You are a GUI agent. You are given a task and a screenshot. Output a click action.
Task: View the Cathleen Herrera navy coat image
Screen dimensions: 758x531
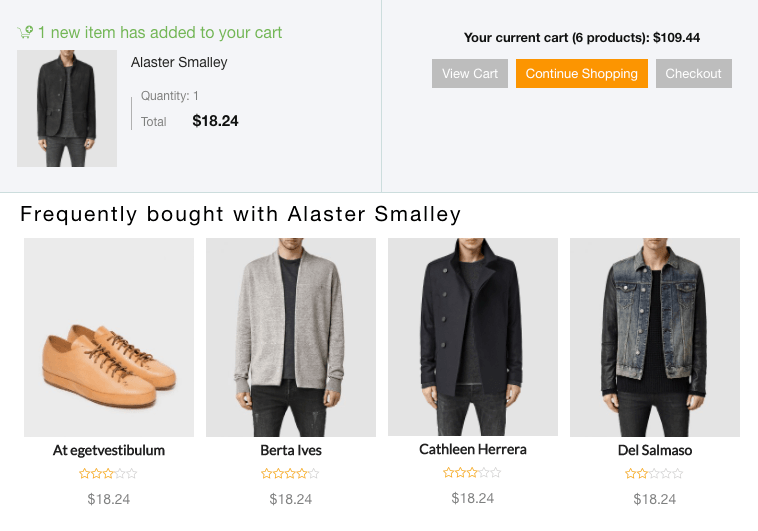point(473,337)
